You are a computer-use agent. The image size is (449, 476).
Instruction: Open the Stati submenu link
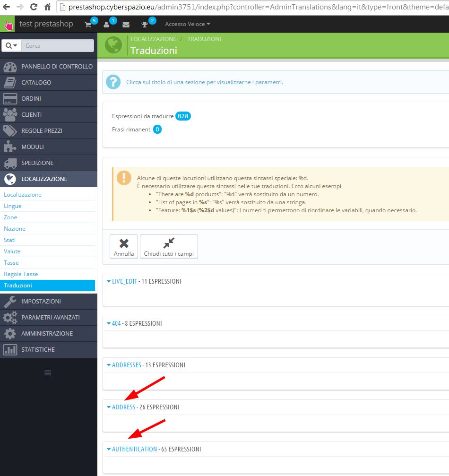tap(9, 240)
